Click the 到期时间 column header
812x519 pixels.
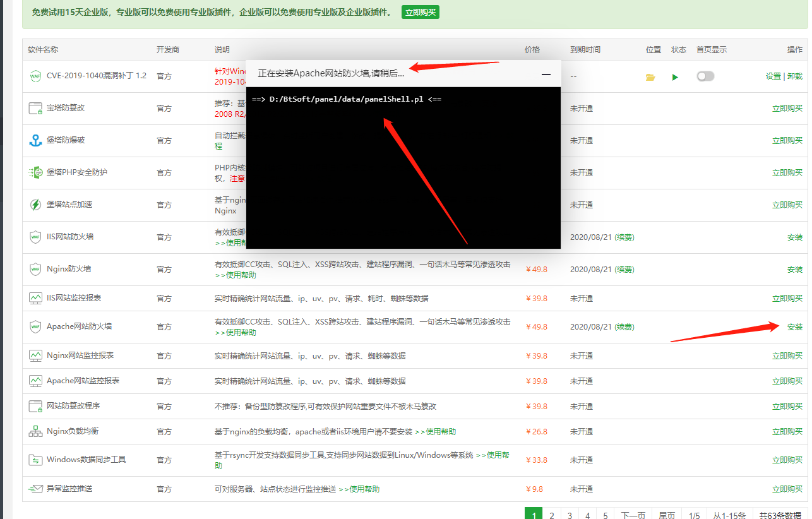pyautogui.click(x=585, y=49)
